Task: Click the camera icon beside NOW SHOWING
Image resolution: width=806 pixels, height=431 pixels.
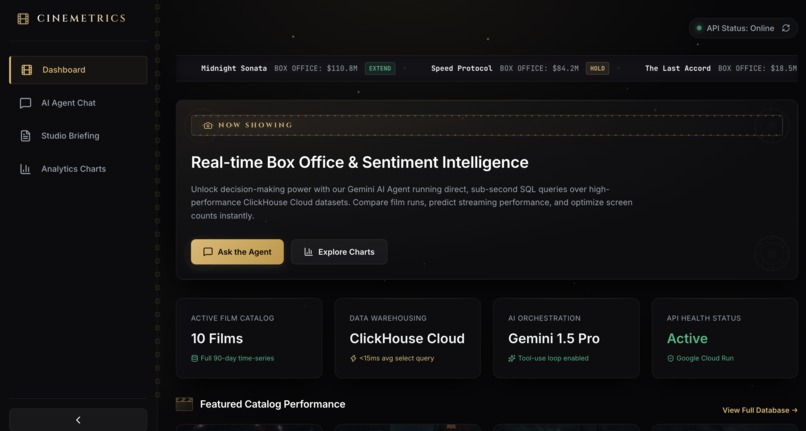Action: 208,125
